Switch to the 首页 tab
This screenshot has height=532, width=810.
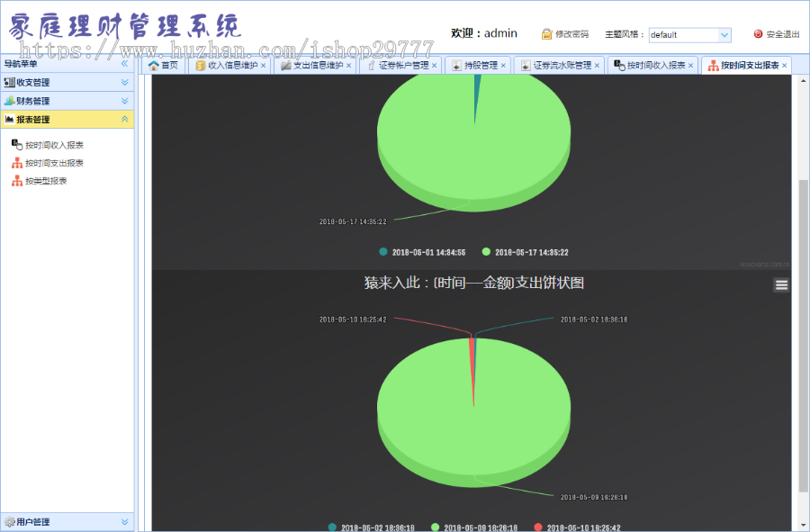(166, 64)
